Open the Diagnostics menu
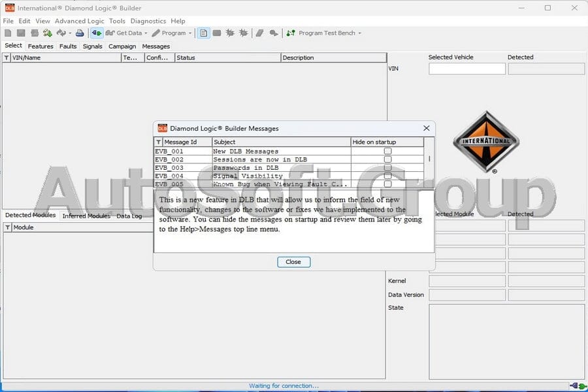The height and width of the screenshot is (392, 588). [148, 21]
